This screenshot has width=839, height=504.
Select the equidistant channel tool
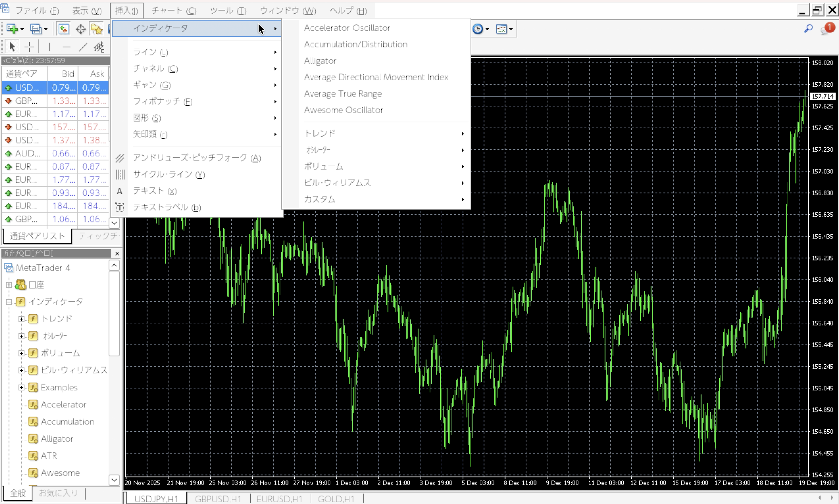tap(99, 47)
